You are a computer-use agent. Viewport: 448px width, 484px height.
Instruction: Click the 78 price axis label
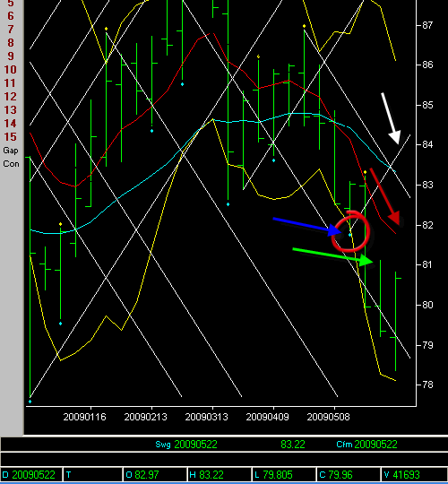427,385
